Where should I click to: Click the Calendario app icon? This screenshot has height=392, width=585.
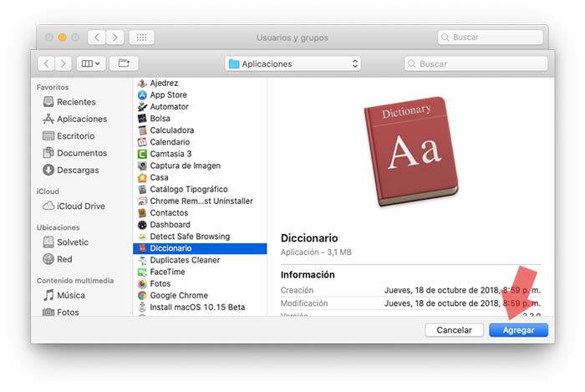pyautogui.click(x=142, y=142)
